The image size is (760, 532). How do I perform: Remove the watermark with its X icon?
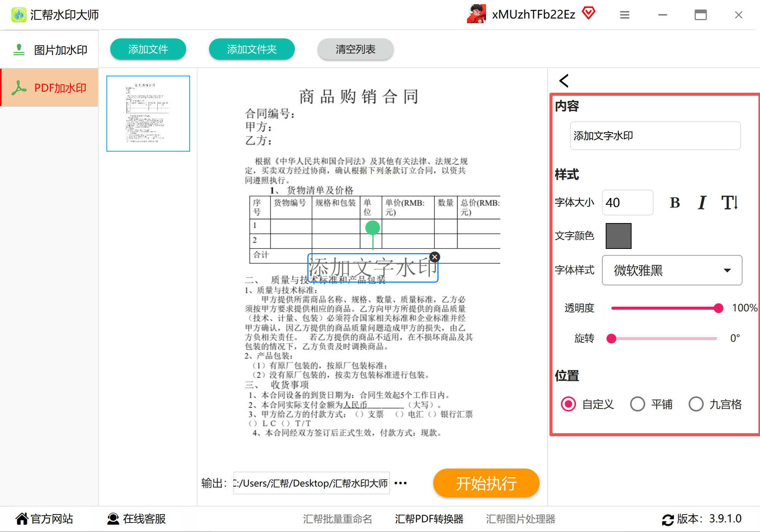pos(435,257)
